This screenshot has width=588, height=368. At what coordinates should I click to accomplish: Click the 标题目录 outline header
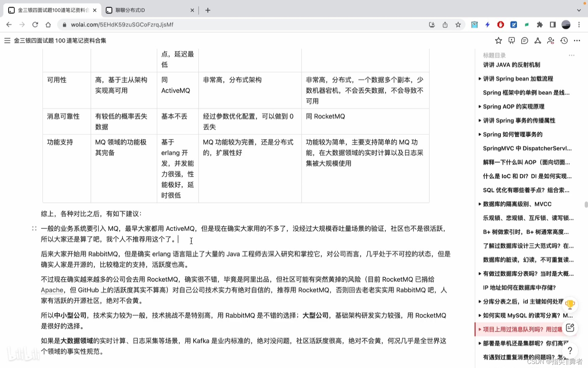pyautogui.click(x=494, y=55)
